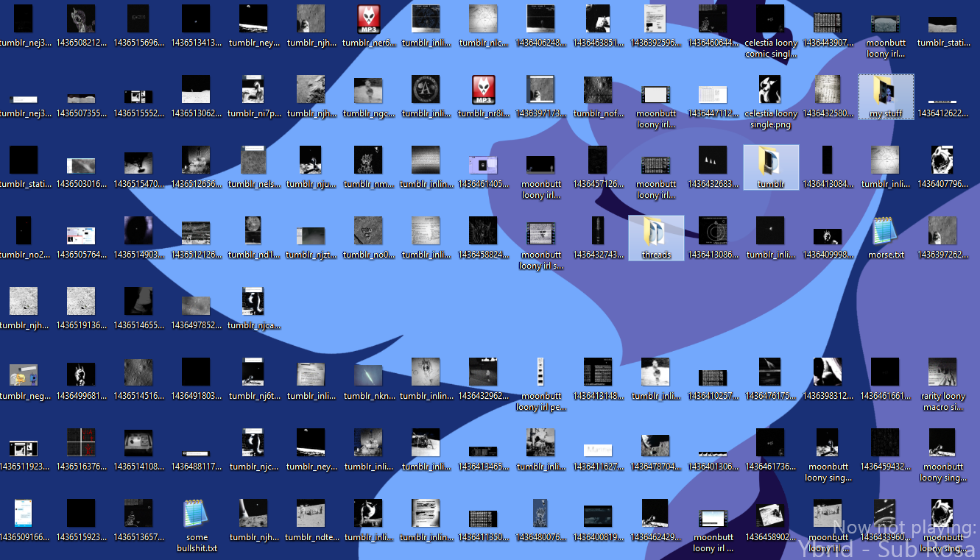Viewport: 980px width, 560px height.
Task: Select the 1436503016 image thumbnail
Action: click(x=82, y=166)
